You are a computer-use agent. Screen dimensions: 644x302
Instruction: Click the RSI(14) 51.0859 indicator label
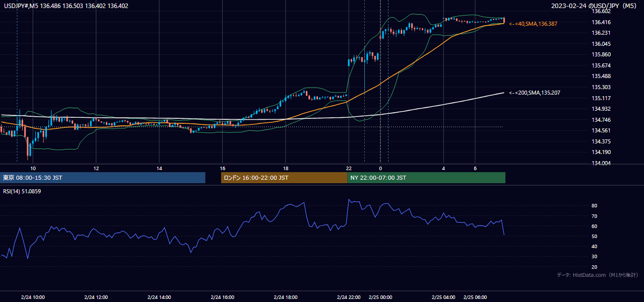[22, 191]
